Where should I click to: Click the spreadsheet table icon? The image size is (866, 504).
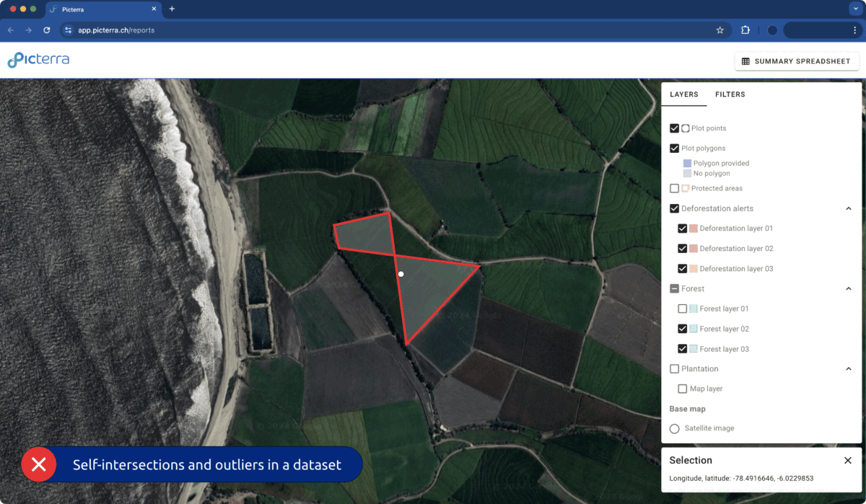(x=746, y=61)
